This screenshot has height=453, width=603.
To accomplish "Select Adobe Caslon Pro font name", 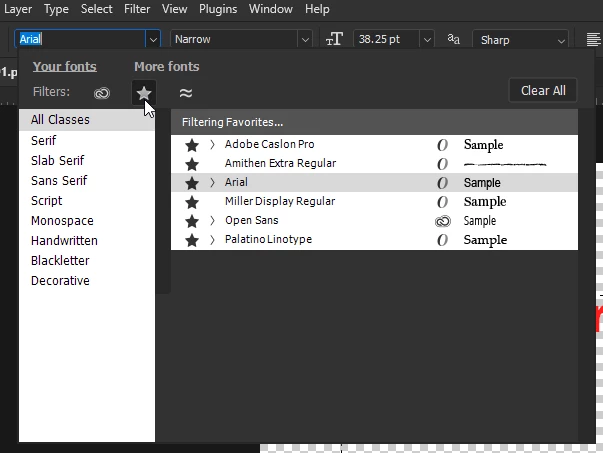I will tap(270, 144).
